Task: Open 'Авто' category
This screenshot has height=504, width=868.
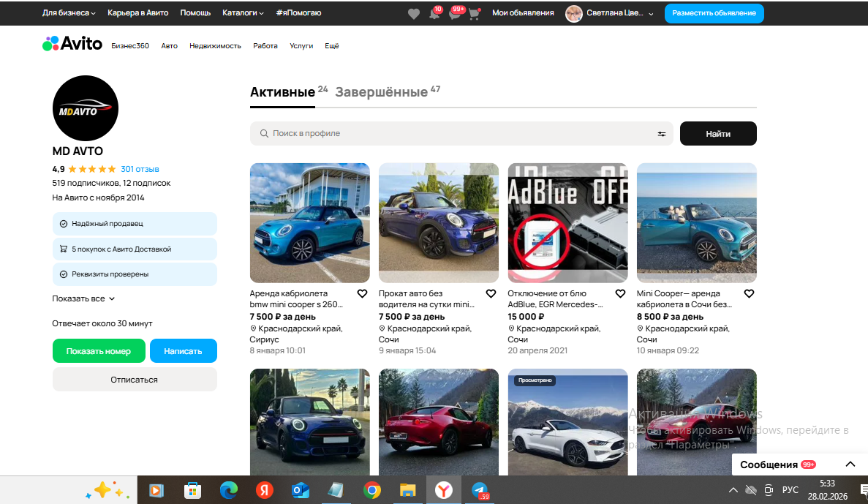Action: (170, 46)
